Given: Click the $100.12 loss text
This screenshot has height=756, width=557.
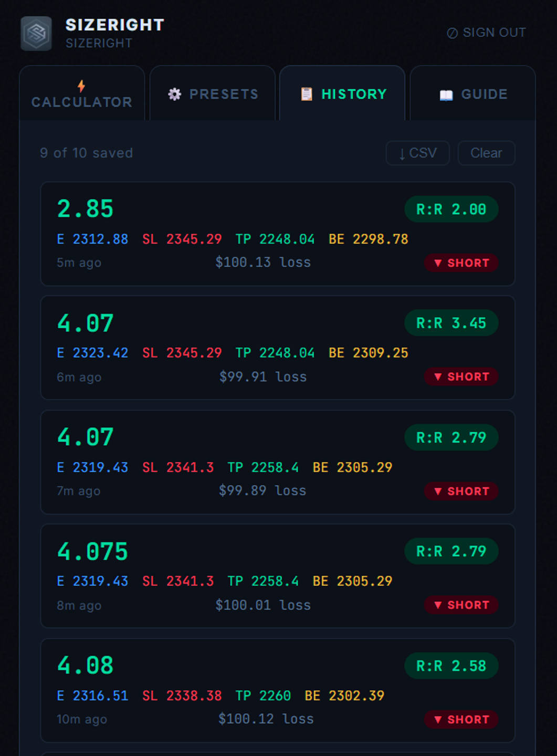Looking at the screenshot, I should pyautogui.click(x=266, y=719).
